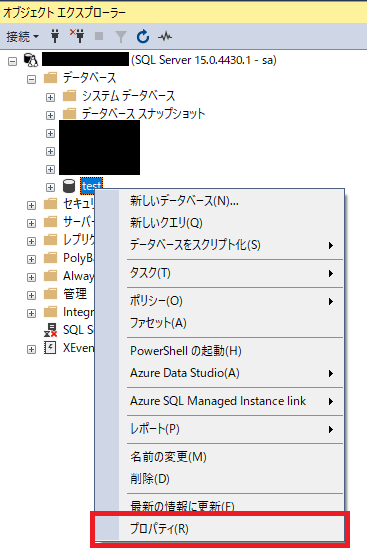Click the blue refresh arrow icon
The height and width of the screenshot is (555, 367).
143,36
